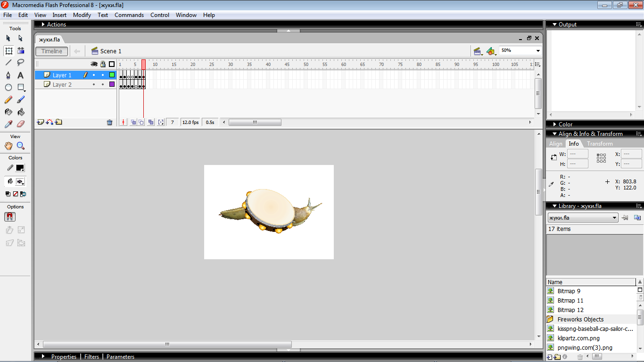Lock Layer 2 via its lock dot
This screenshot has width=644, height=362.
click(x=103, y=84)
